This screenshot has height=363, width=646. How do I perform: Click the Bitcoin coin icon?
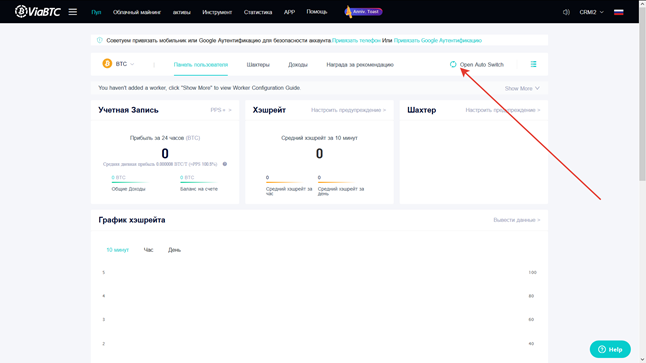pos(107,63)
